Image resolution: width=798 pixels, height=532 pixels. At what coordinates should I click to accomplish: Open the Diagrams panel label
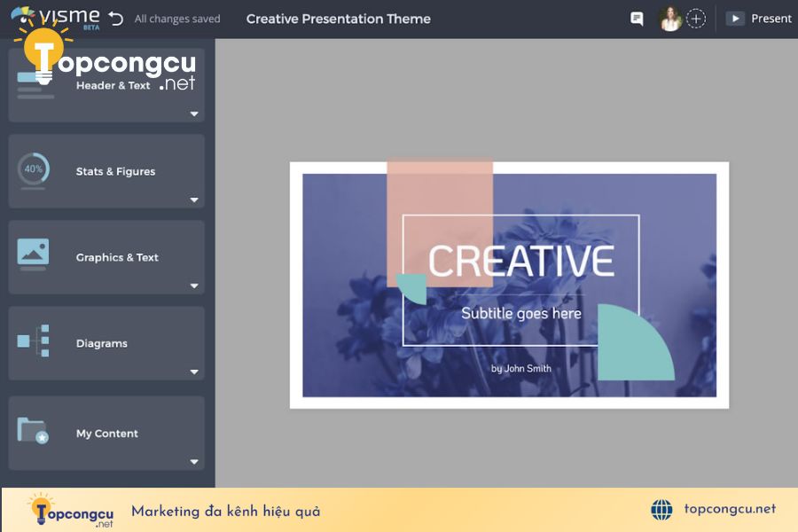pos(102,343)
